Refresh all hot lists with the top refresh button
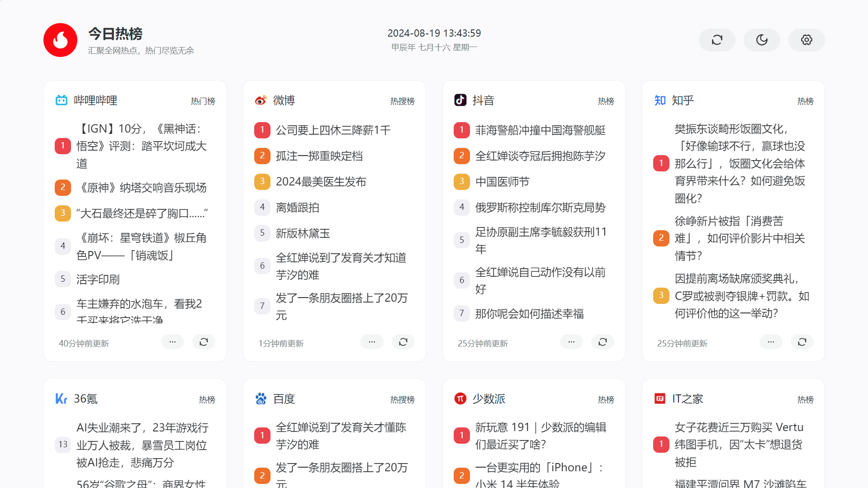868x488 pixels. pos(717,40)
